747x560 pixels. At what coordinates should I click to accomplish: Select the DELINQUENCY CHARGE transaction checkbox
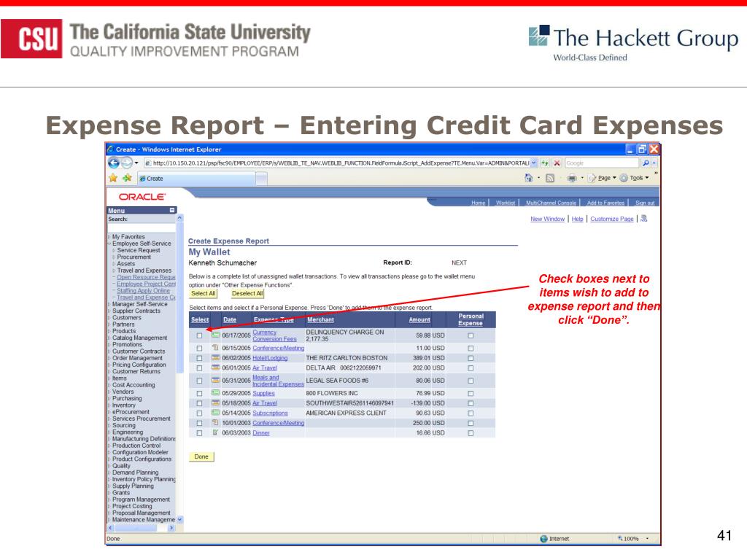coord(199,335)
